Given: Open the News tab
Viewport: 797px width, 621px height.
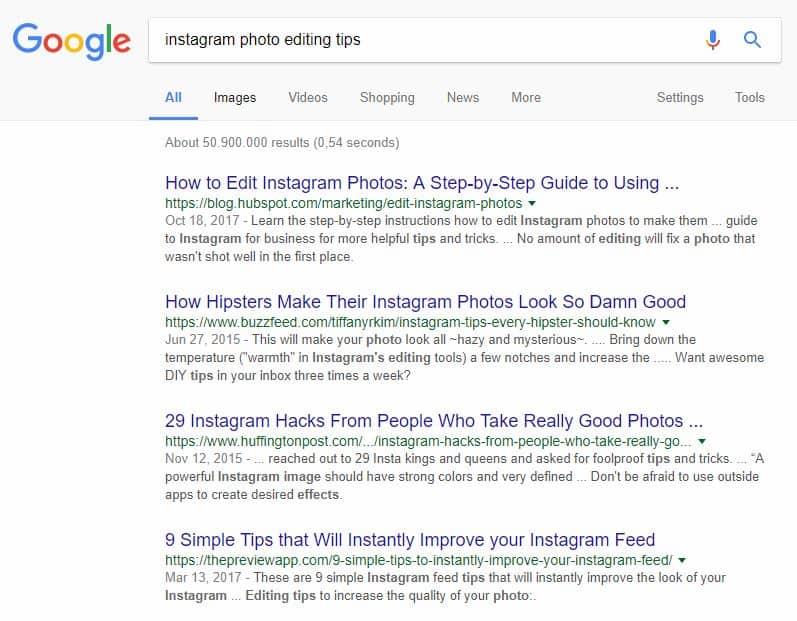Looking at the screenshot, I should coord(463,98).
